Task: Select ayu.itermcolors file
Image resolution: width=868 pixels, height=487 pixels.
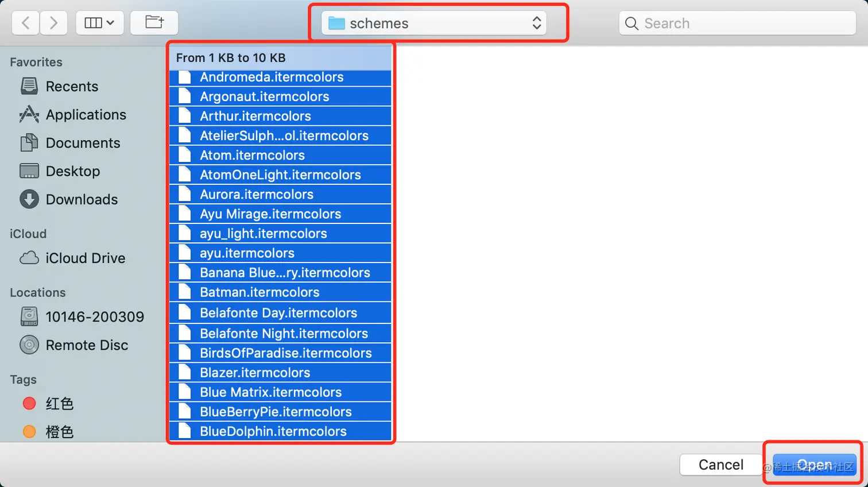Action: click(280, 253)
